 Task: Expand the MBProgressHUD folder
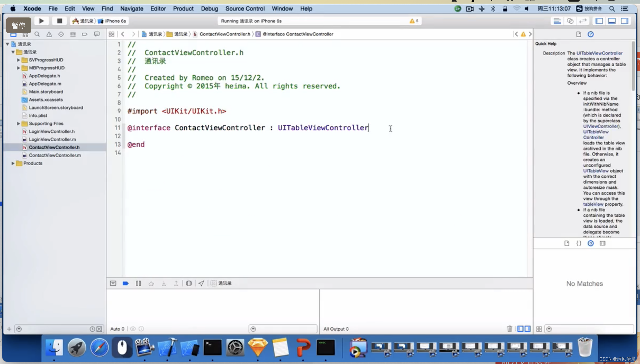18,68
